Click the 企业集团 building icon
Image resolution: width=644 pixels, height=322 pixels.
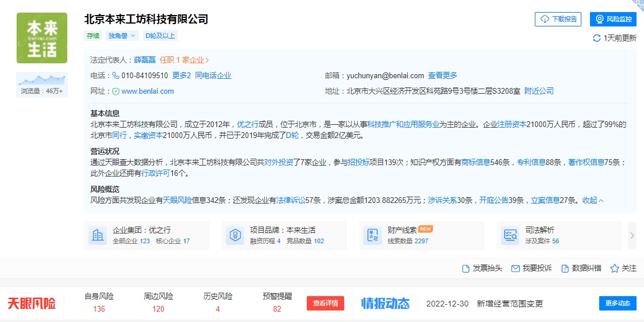[x=98, y=235]
